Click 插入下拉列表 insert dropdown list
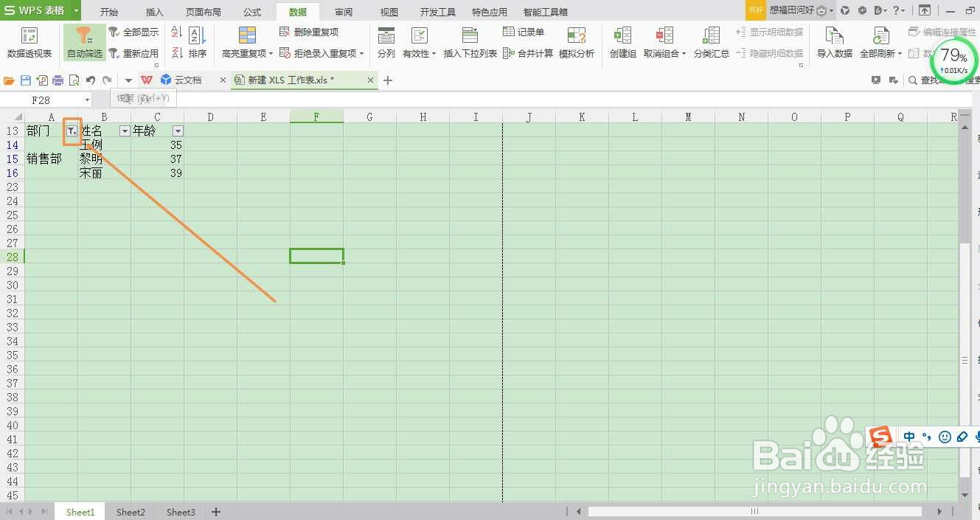The width and height of the screenshot is (980, 520). pos(470,43)
